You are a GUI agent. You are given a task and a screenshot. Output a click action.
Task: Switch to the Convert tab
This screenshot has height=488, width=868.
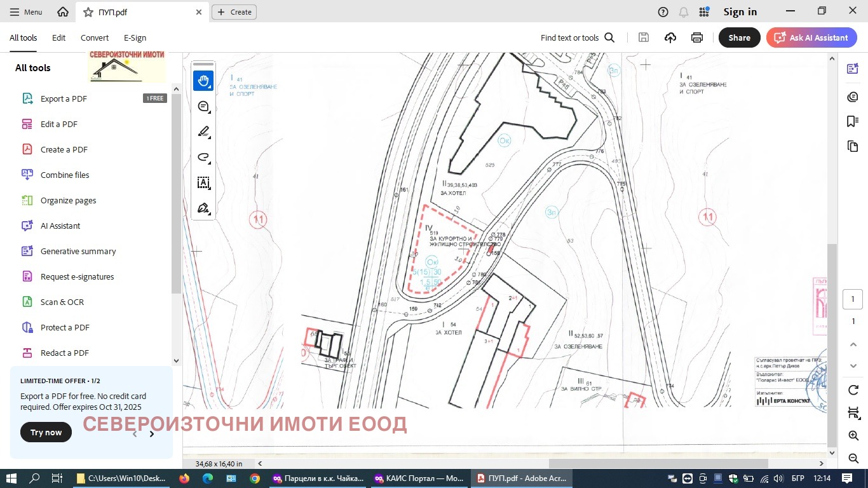pyautogui.click(x=94, y=37)
